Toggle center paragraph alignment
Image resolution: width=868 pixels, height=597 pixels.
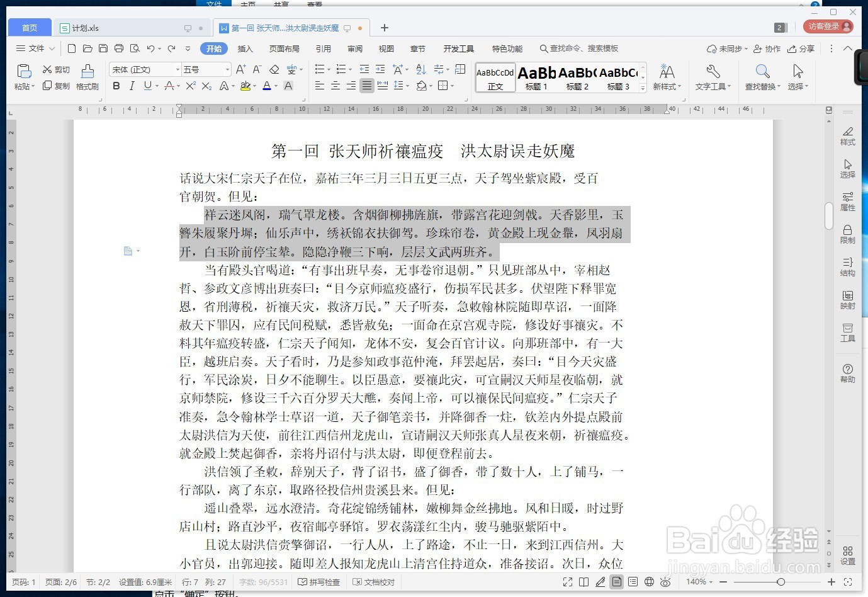335,86
